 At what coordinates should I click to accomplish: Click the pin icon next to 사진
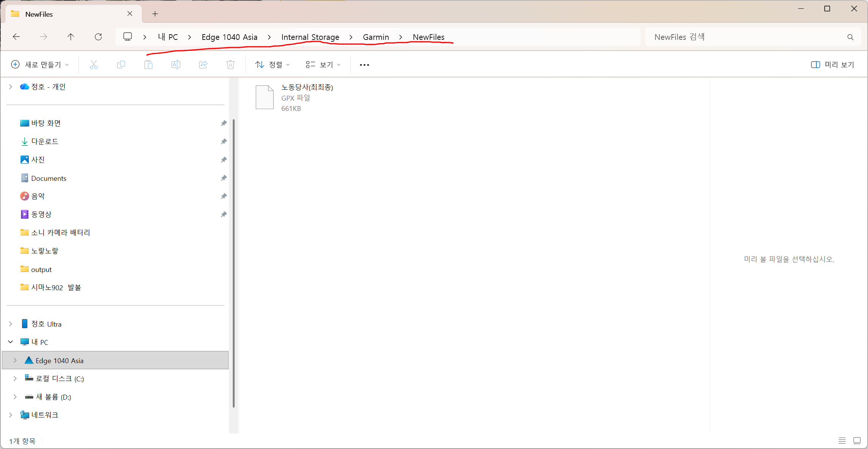click(224, 160)
